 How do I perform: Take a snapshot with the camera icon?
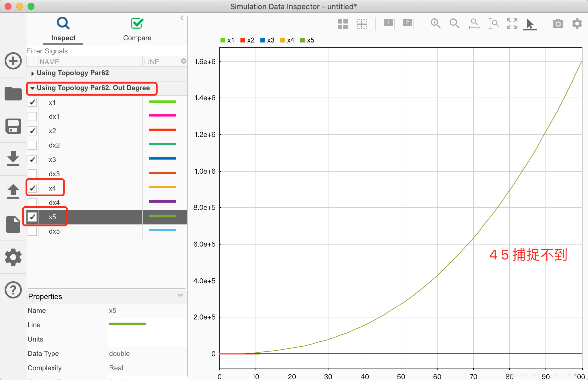tap(558, 24)
